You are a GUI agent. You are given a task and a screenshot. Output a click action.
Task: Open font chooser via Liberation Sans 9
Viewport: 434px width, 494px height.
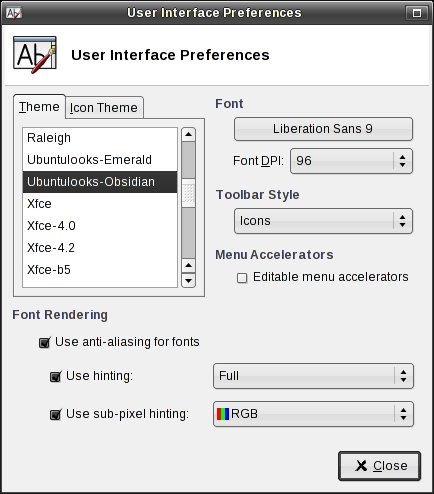pyautogui.click(x=323, y=129)
